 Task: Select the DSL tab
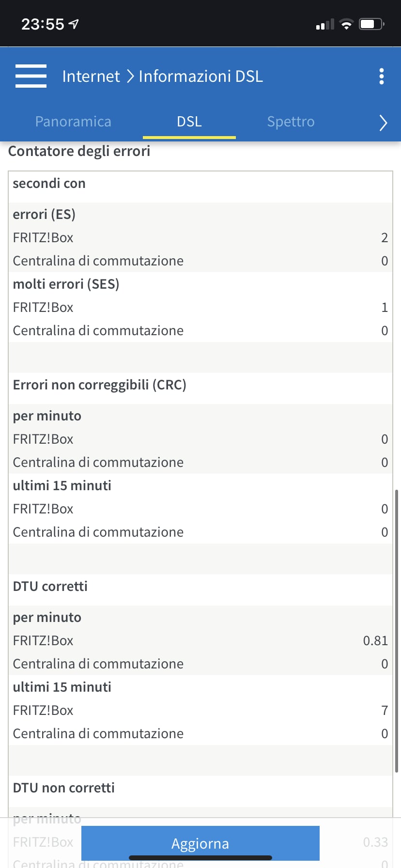(x=189, y=122)
